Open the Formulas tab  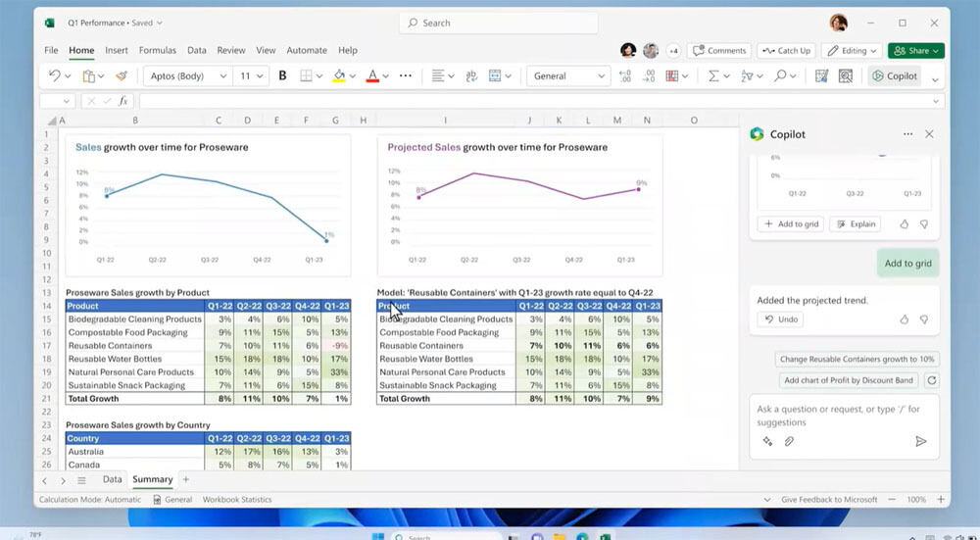158,50
